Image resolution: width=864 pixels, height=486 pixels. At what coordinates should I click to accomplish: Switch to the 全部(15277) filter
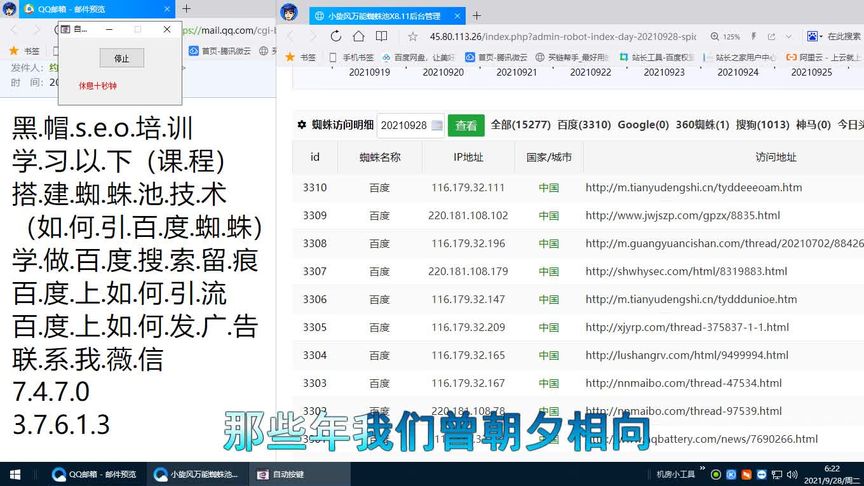point(520,125)
